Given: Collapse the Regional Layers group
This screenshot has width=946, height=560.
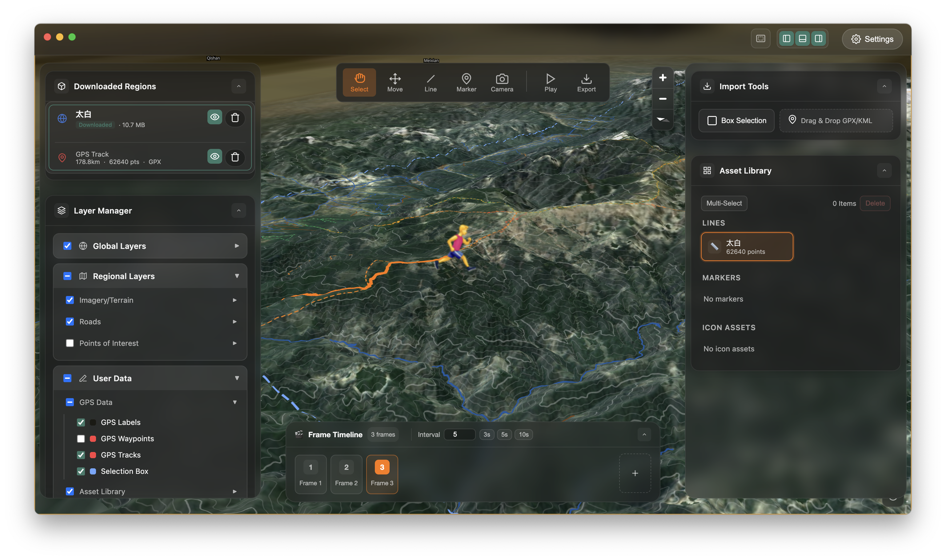Looking at the screenshot, I should tap(237, 276).
